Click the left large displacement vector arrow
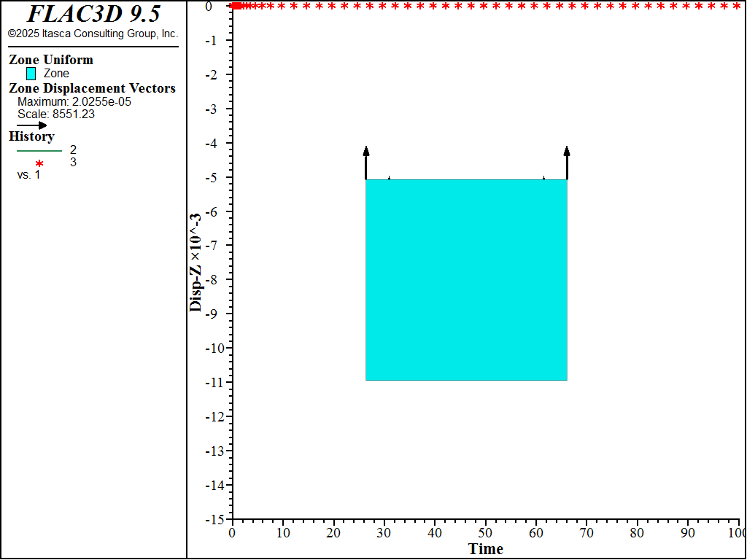This screenshot has width=747, height=560. coord(366,163)
